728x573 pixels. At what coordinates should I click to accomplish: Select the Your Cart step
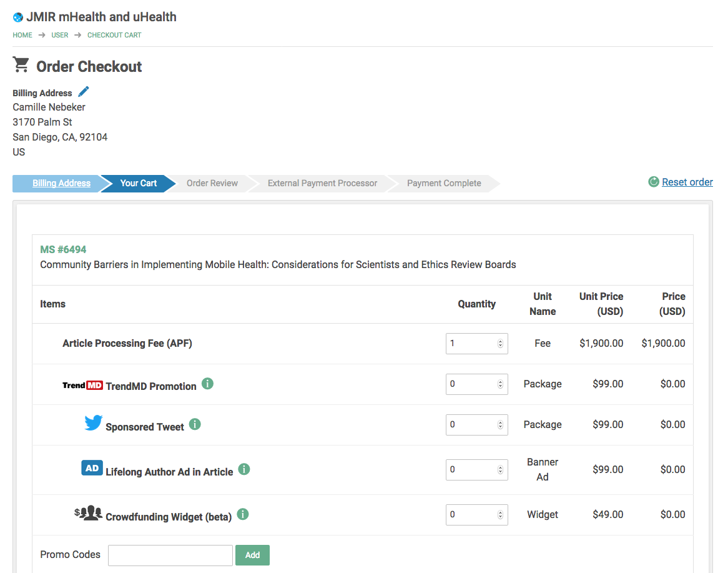(139, 183)
